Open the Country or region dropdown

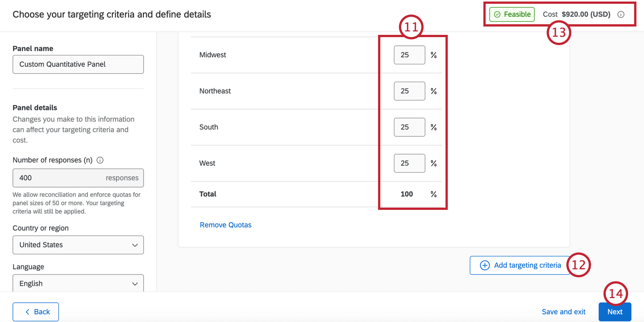point(78,245)
